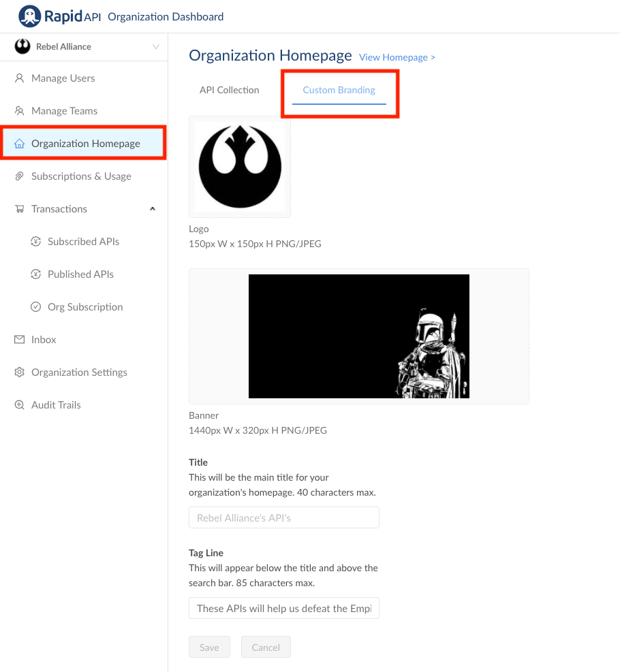
Task: Click the 'Tag Line' field label
Action: click(x=206, y=553)
